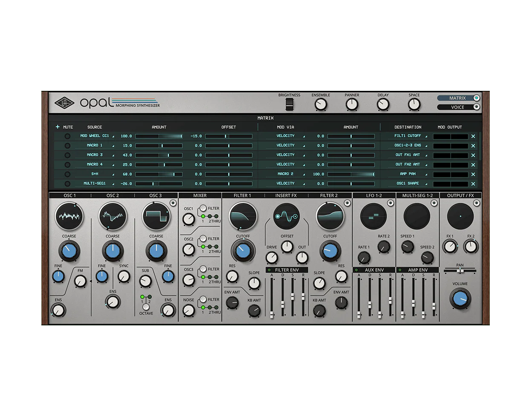The height and width of the screenshot is (418, 532).
Task: Click the Multi-Seg 1-2 display
Action: (417, 216)
